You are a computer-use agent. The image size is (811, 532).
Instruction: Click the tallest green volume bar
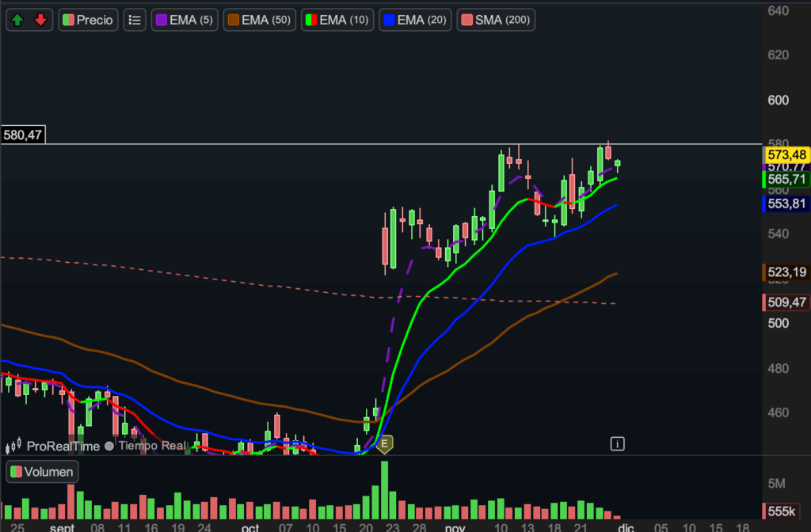[x=385, y=488]
